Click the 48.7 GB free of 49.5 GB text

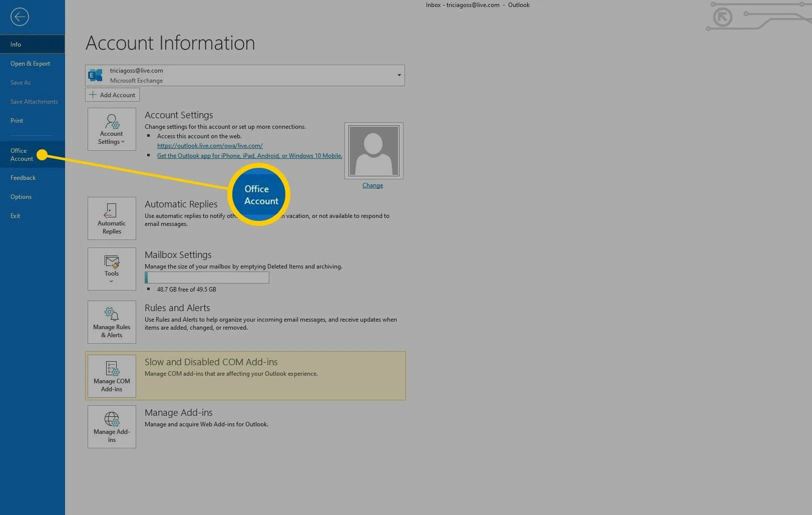pyautogui.click(x=186, y=290)
